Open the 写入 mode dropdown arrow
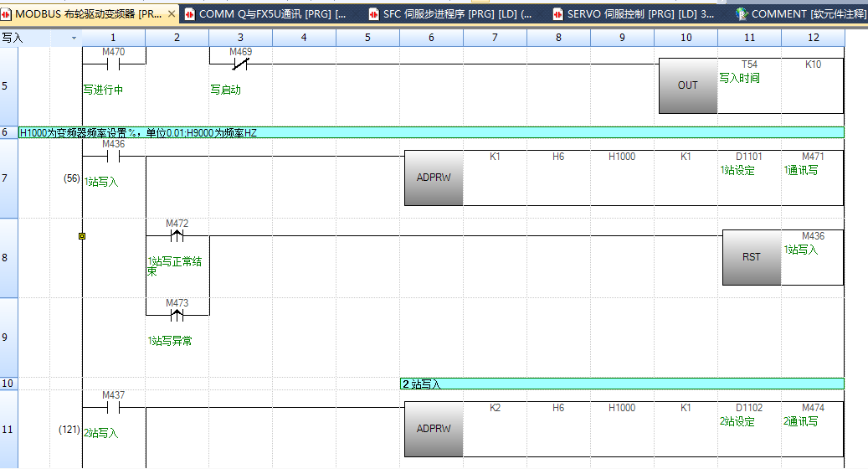 coord(74,38)
